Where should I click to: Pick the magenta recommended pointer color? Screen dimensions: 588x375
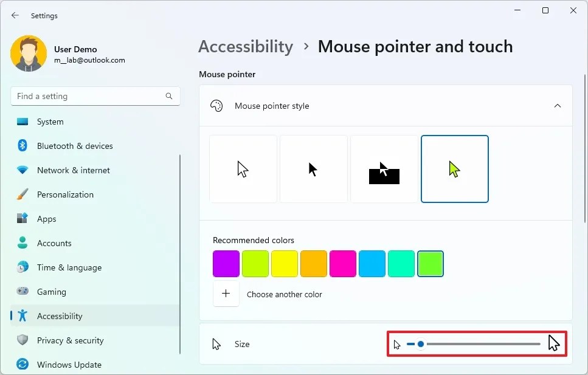pyautogui.click(x=343, y=263)
